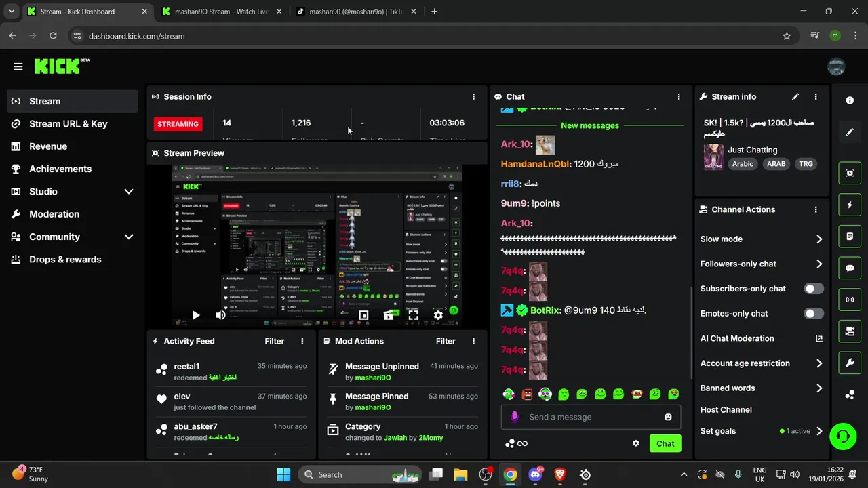Click the microphone icon in message box
The height and width of the screenshot is (488, 868).
pos(515,417)
